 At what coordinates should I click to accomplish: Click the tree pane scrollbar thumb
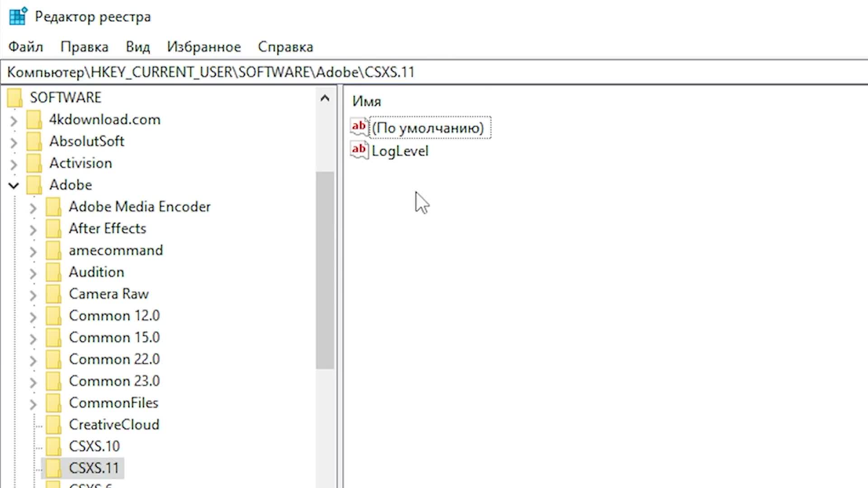click(325, 270)
